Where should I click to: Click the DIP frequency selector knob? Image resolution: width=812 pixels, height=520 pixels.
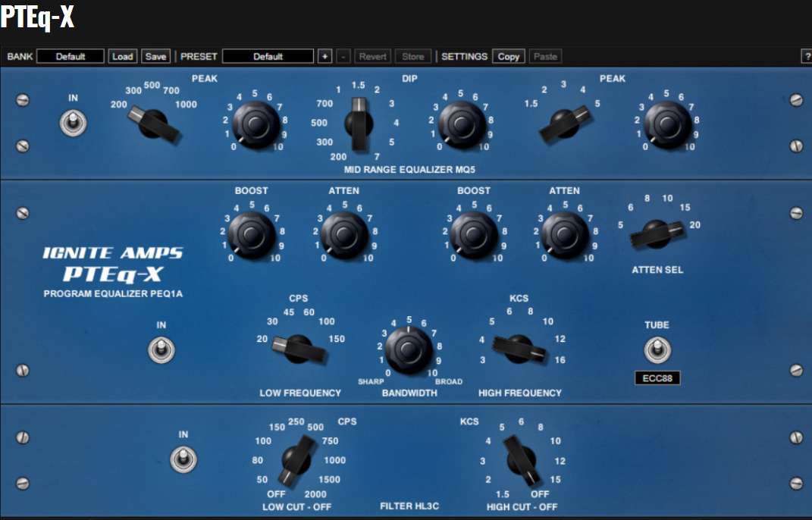point(359,124)
